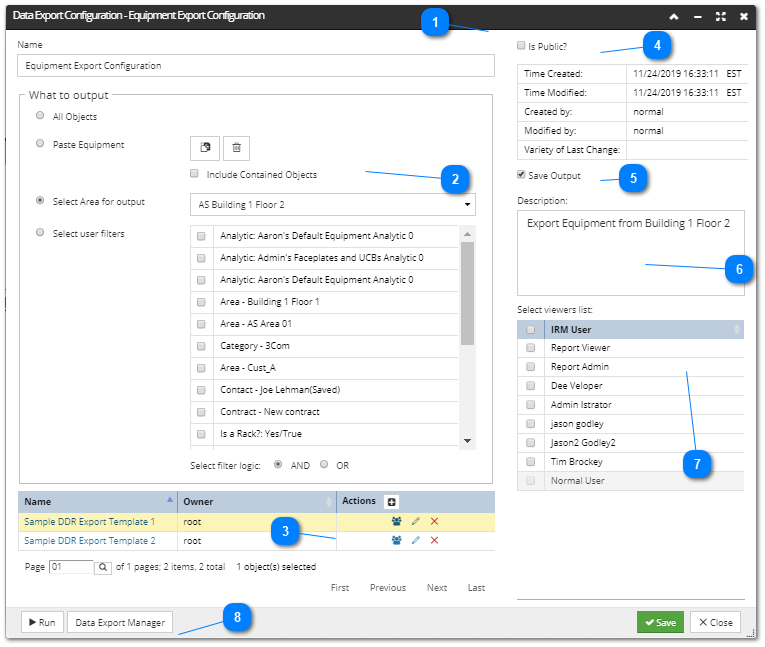Check the Report Viewer viewer checkbox
Viewport: 765px width, 647px height.
coord(531,348)
